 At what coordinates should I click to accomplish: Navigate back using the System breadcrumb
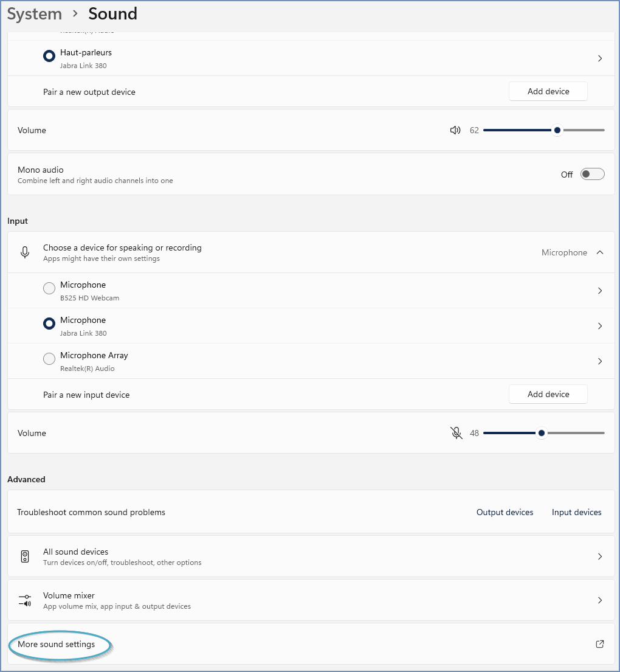(34, 13)
